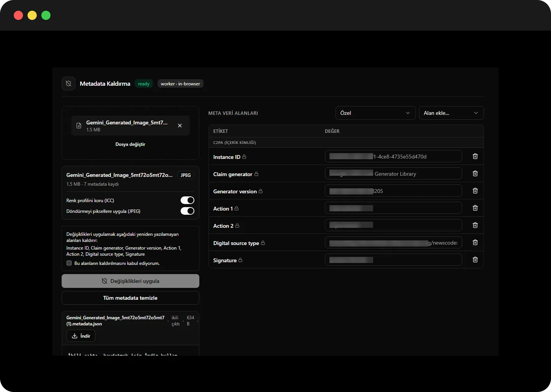
Task: Delete the Action 2 field
Action: 475,225
